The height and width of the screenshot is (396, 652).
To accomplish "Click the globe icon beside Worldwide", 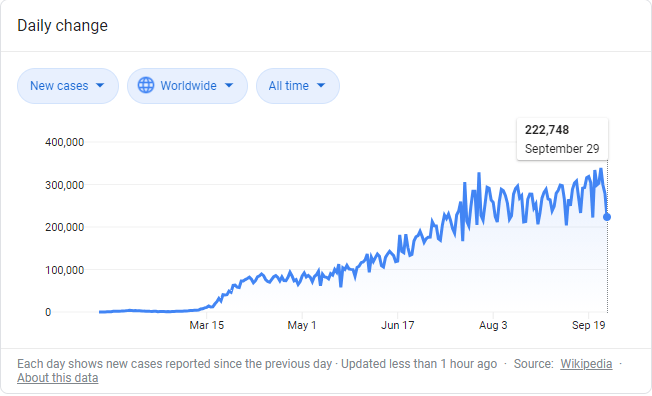I will [x=146, y=85].
